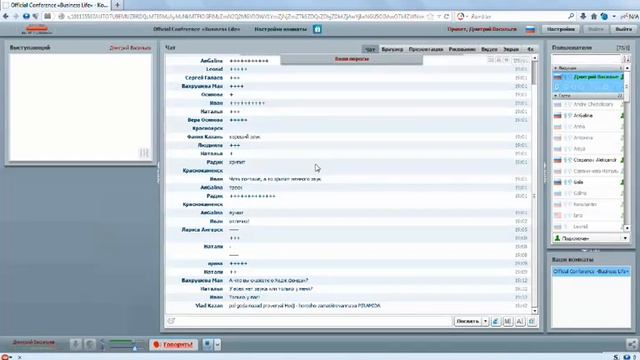The image size is (640, 360).
Task: Click the users search input field
Action: pos(587,60)
